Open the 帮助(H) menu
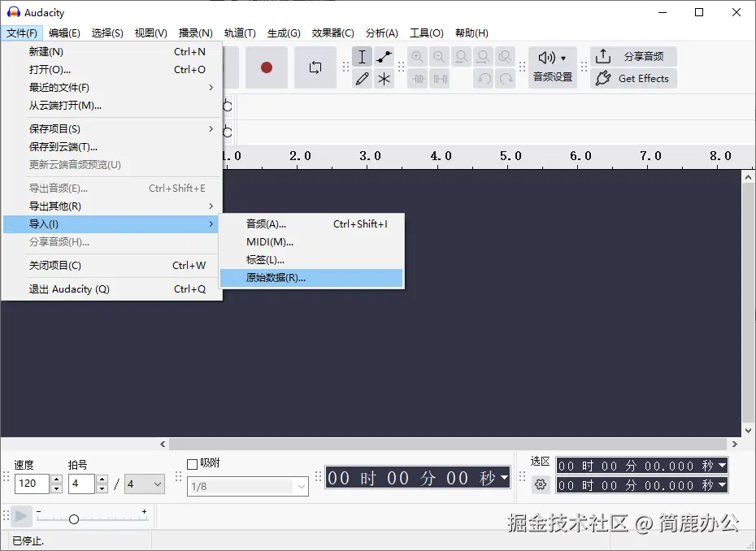This screenshot has height=551, width=756. (x=471, y=33)
